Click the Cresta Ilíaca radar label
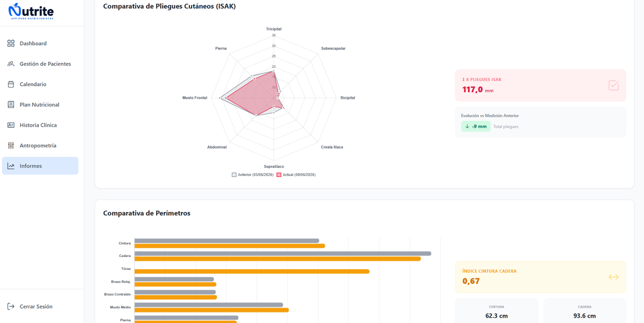Screen dimensions: 644x323 (x=332, y=147)
